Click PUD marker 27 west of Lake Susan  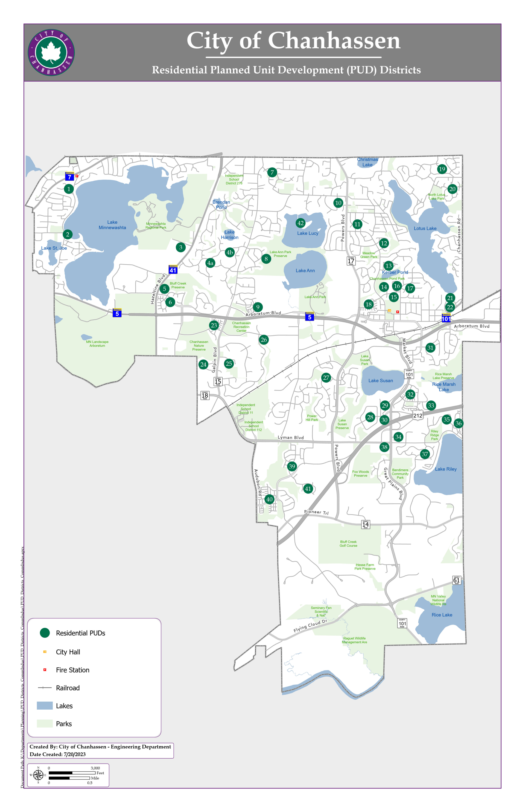click(x=326, y=378)
